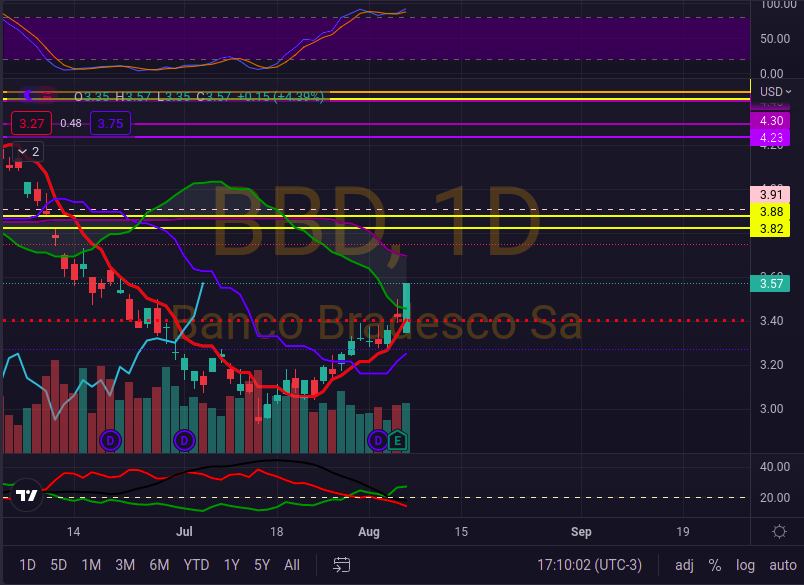The image size is (804, 585).
Task: Click the +0.15 (+4.39%) change text
Action: (x=280, y=96)
